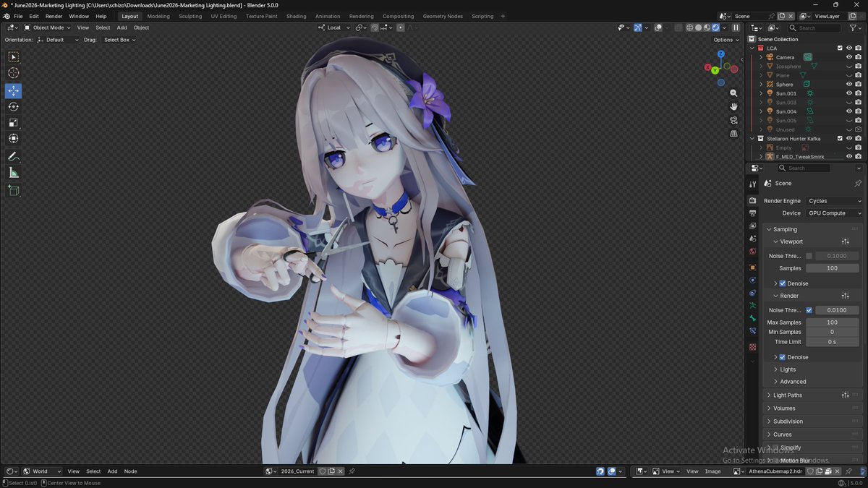Uncheck the LCA collection exclude checkbox

click(840, 48)
